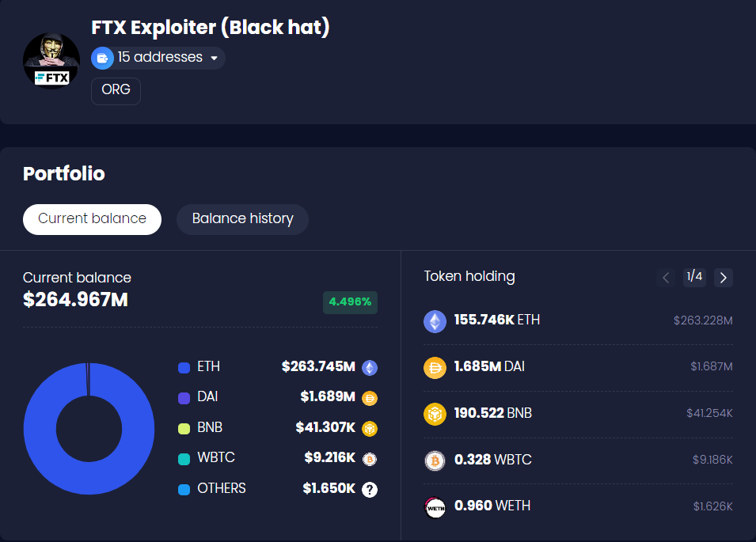Click the 155.746K ETH holding text

click(x=497, y=320)
